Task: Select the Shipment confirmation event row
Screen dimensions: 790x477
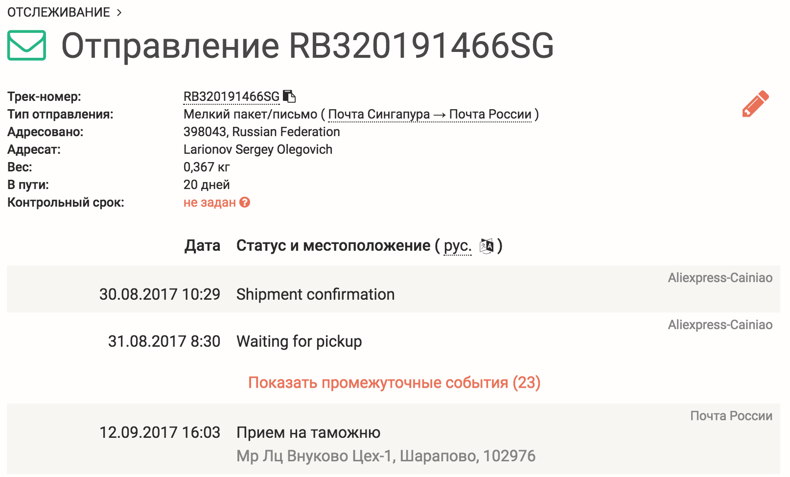Action: [x=315, y=294]
